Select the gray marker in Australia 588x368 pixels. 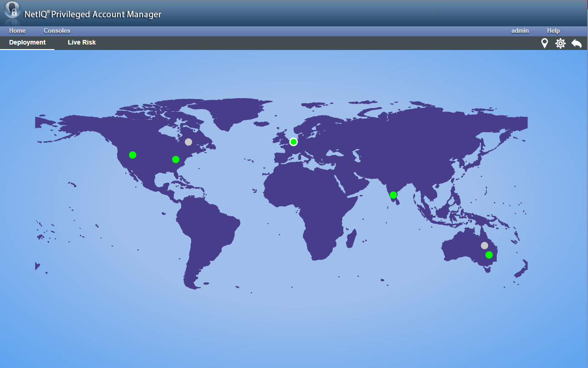pyautogui.click(x=484, y=245)
